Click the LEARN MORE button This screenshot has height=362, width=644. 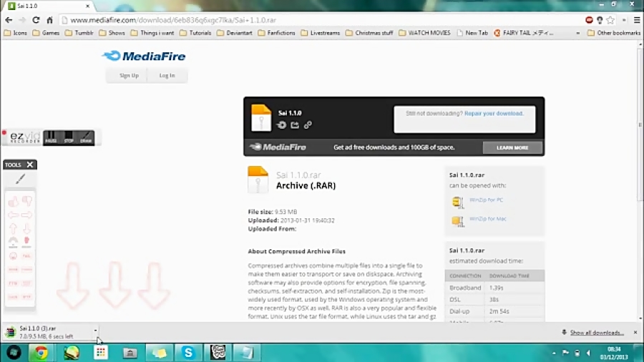pos(512,148)
